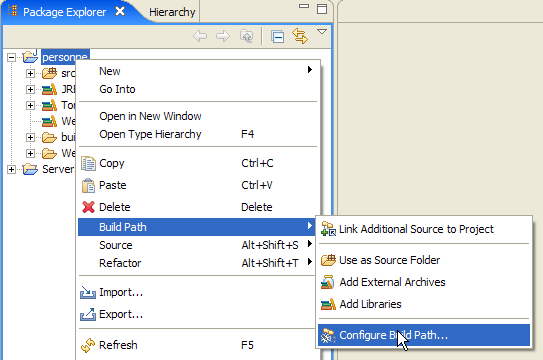The height and width of the screenshot is (360, 543).
Task: Choose Export... from context menu
Action: click(197, 314)
